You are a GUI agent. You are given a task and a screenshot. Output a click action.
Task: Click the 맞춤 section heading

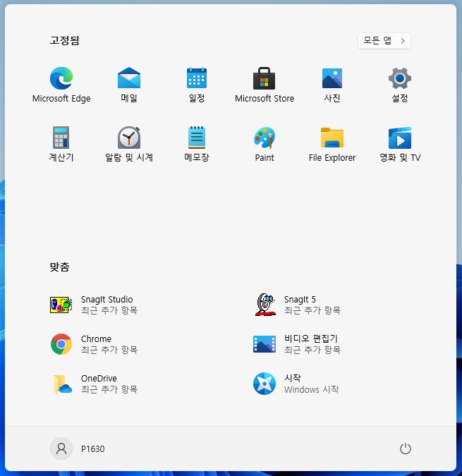59,267
